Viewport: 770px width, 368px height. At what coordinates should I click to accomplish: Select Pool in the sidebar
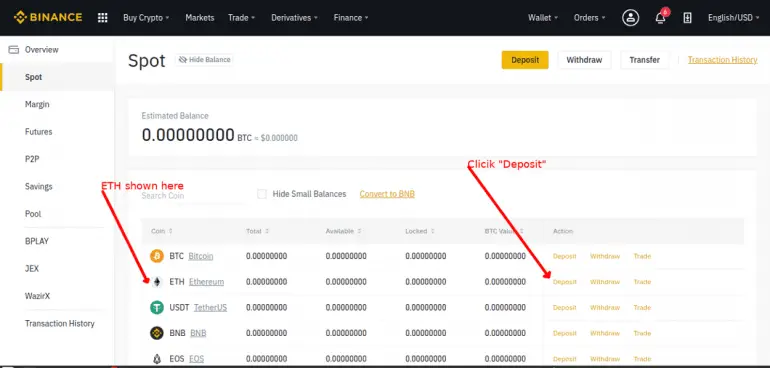33,214
